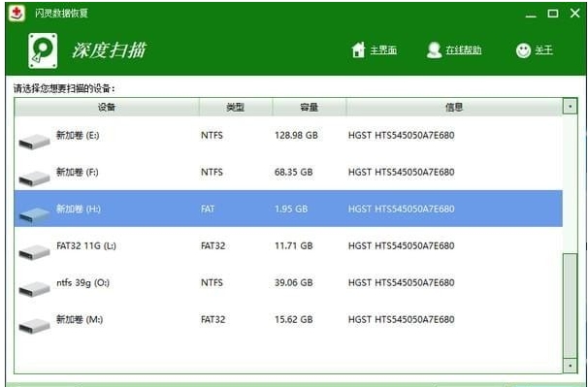Click the smiley About icon

pos(523,50)
